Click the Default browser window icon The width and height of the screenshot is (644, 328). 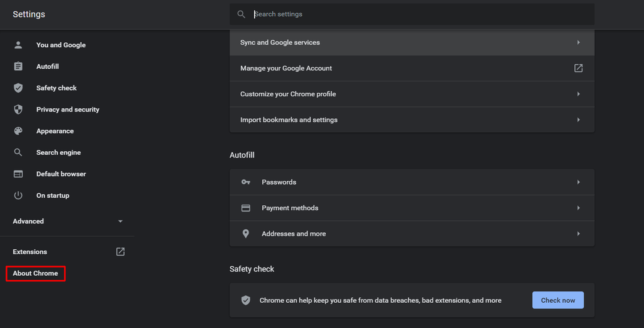pos(18,174)
